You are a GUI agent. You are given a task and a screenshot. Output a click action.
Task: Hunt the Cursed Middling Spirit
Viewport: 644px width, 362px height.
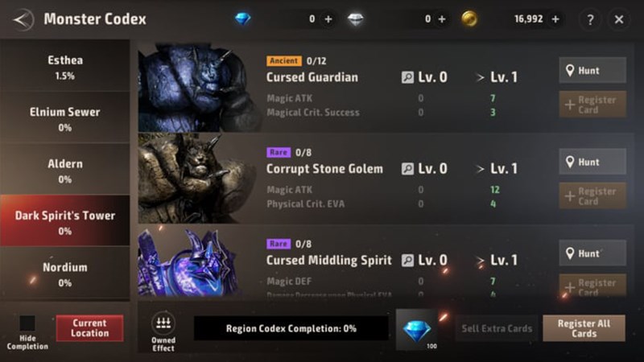(592, 253)
